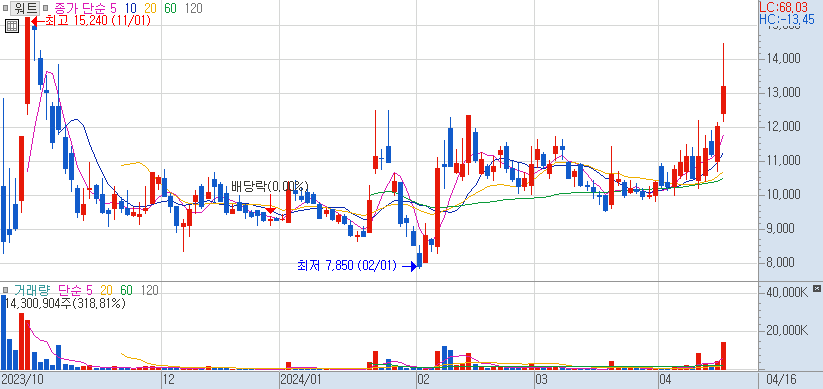Select the 종가 단순 price indicator label
Viewport: 823px width, 389px height.
pos(80,8)
